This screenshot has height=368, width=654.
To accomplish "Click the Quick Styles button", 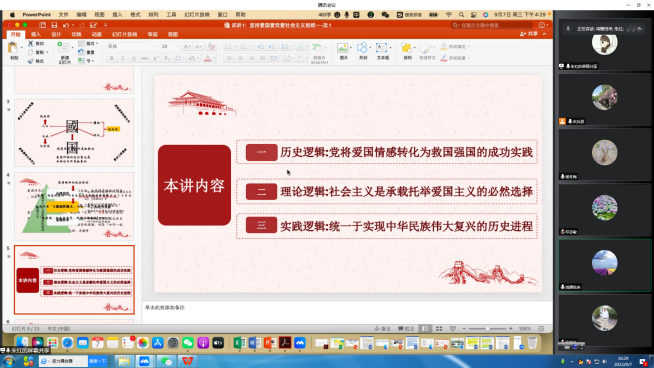I will pyautogui.click(x=427, y=51).
